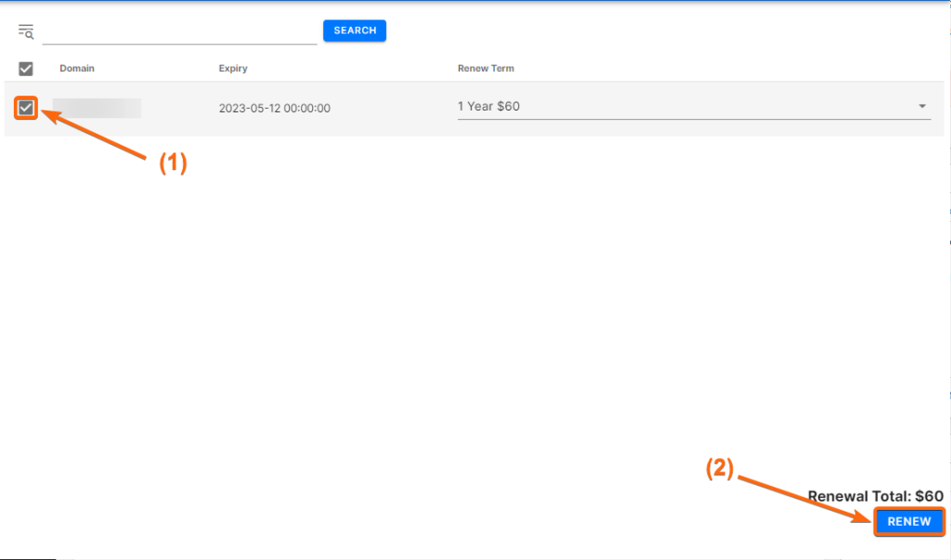This screenshot has height=560, width=951.
Task: Click the RENEW button to complete renewal
Action: tap(908, 521)
